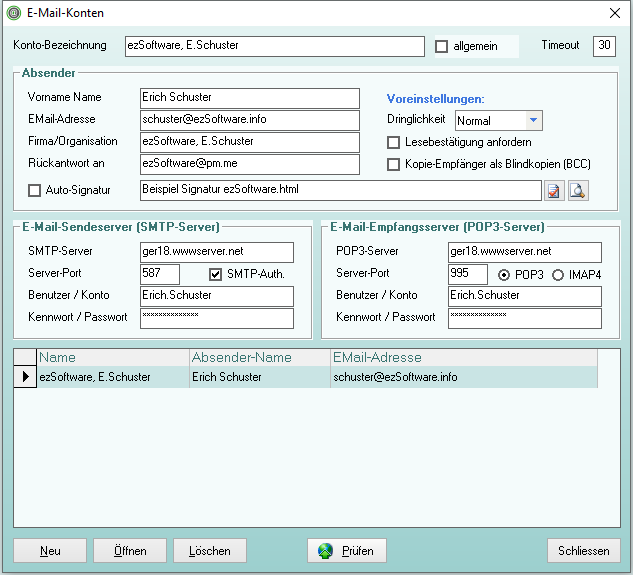
Task: Select the POP3 radio button
Action: tap(504, 275)
